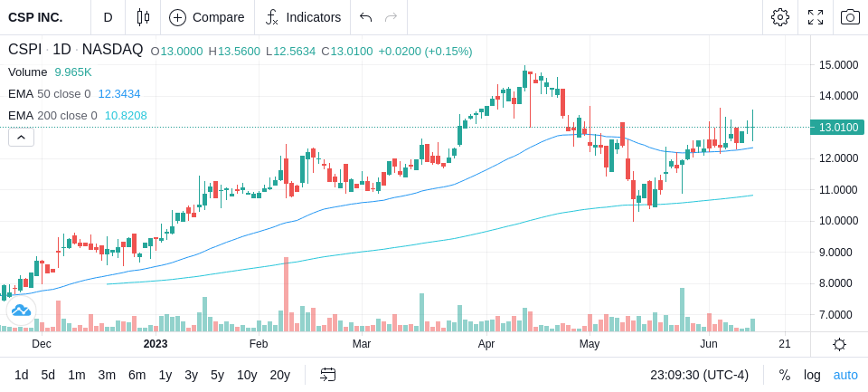Set the range to 1d
This screenshot has height=392, width=868.
[21, 375]
